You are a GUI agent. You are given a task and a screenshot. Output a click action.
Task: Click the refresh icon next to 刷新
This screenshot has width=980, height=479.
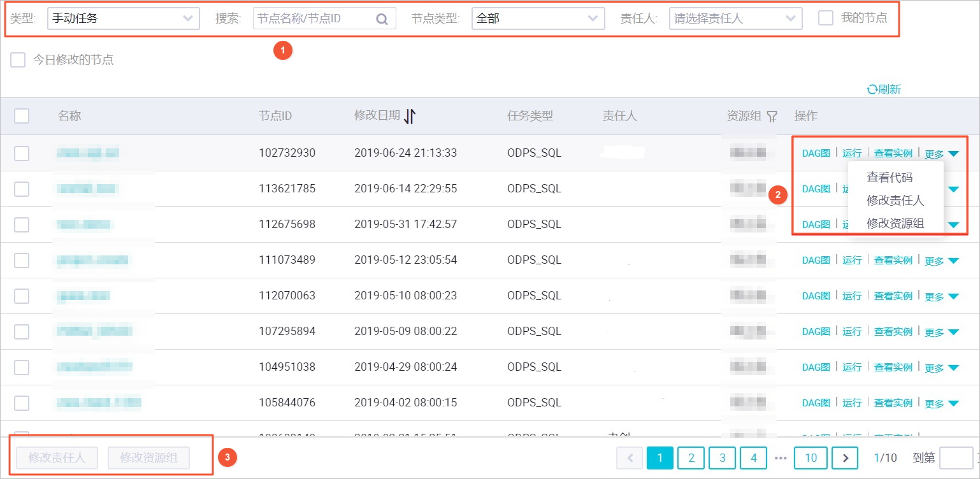tap(872, 90)
